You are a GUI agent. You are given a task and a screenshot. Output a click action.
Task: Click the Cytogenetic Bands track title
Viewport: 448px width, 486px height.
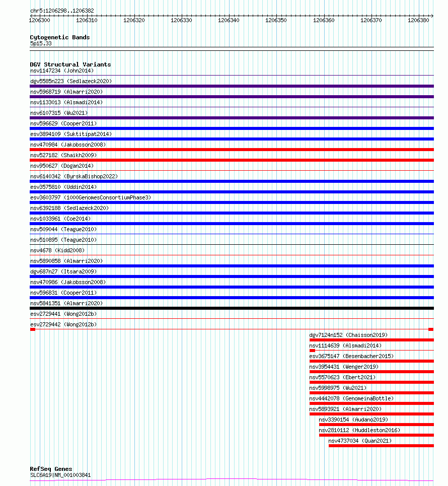tap(60, 37)
